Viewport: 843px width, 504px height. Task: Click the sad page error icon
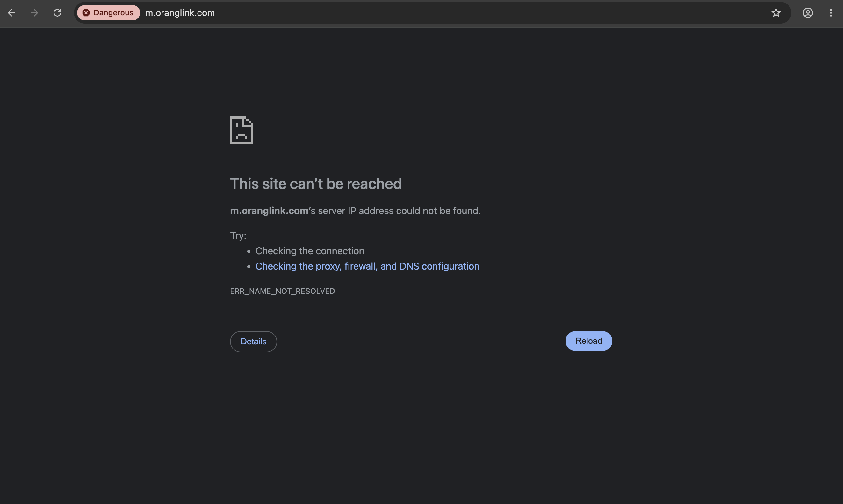click(x=241, y=130)
